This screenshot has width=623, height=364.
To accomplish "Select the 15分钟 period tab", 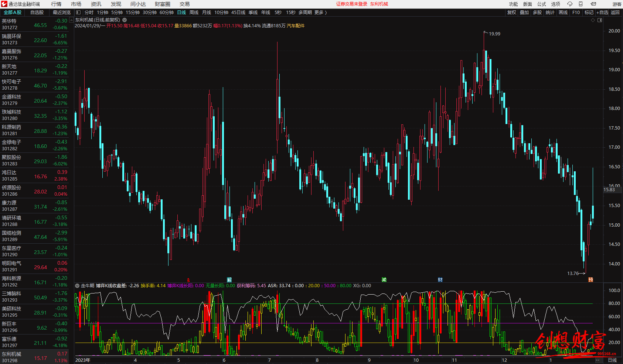I will (133, 13).
